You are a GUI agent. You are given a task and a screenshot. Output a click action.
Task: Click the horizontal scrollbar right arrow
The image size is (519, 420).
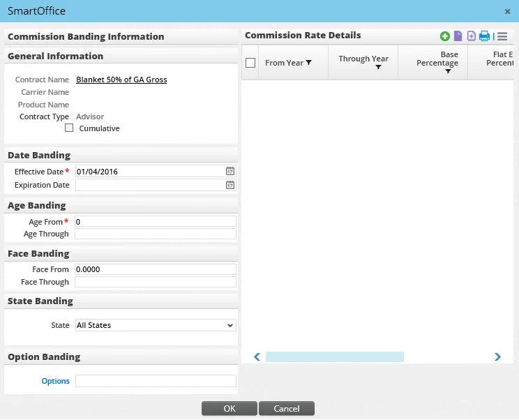[x=497, y=357]
